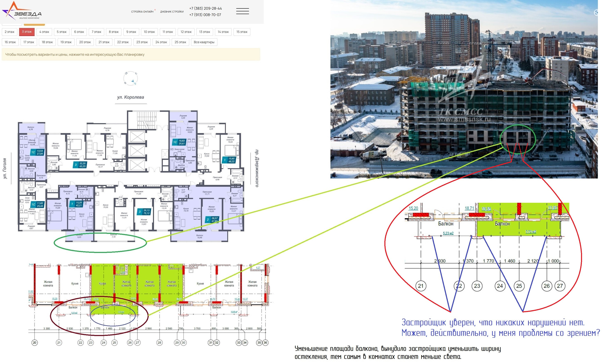Select the 7 этаж floor tab
The height and width of the screenshot is (364, 602).
point(97,32)
